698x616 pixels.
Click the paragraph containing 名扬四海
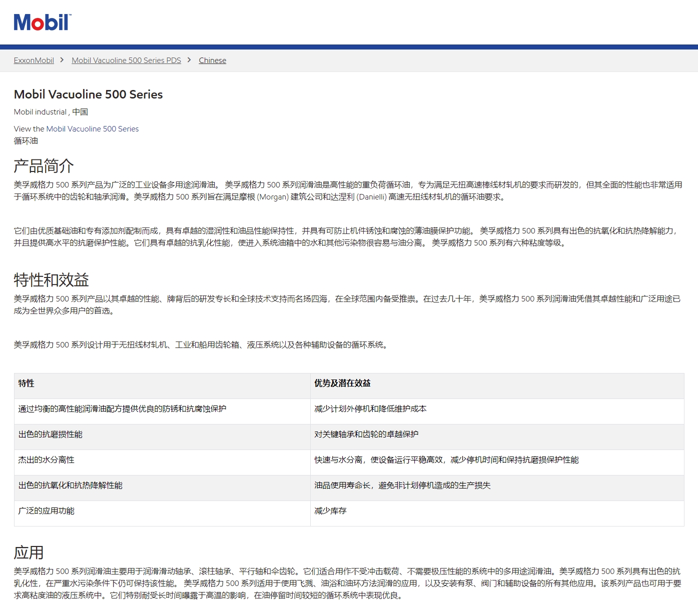[x=347, y=305]
